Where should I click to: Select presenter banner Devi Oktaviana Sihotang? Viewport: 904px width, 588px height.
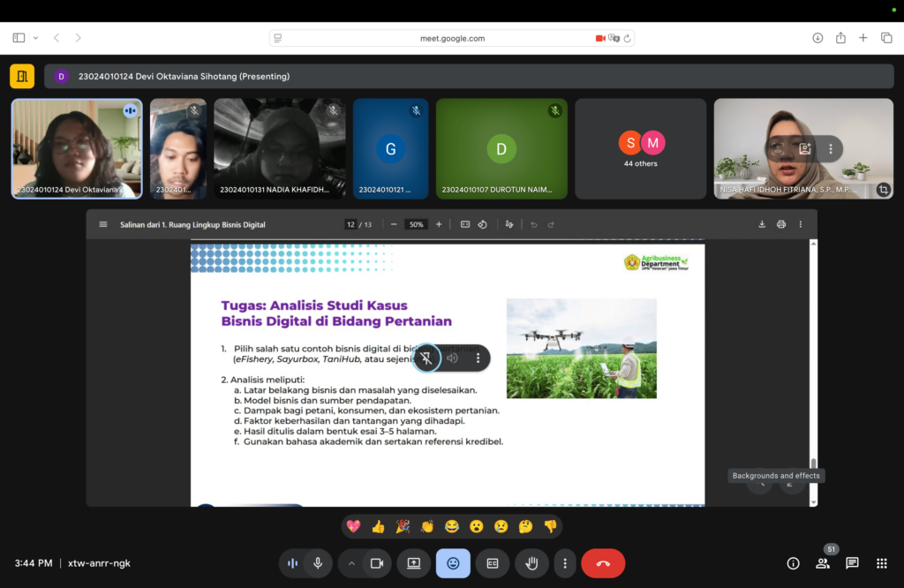(469, 76)
